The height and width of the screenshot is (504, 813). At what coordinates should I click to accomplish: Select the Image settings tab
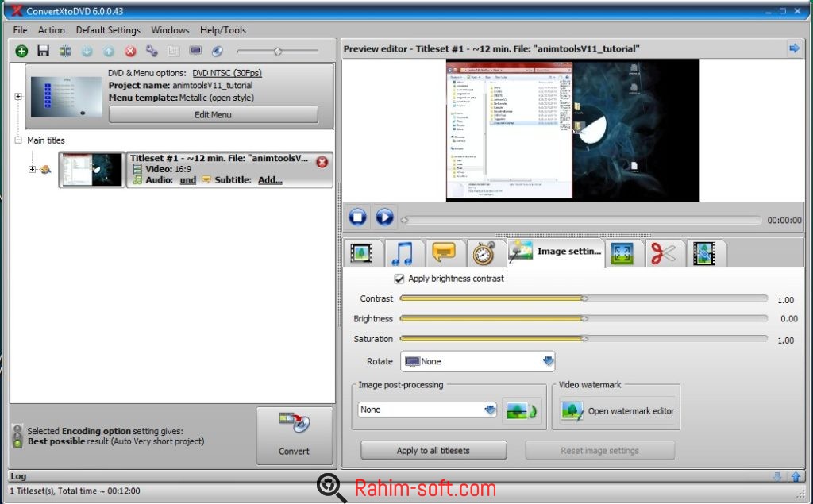pyautogui.click(x=556, y=252)
